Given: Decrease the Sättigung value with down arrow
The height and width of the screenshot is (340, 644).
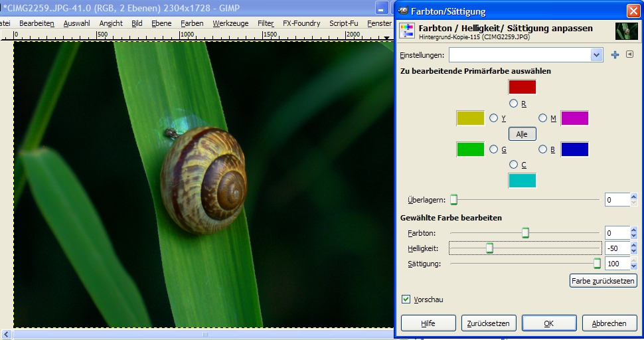Looking at the screenshot, I should tap(634, 266).
